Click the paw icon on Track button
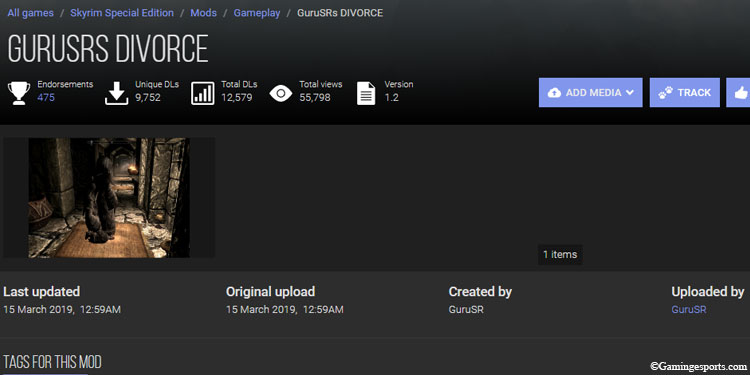The image size is (750, 375). pyautogui.click(x=665, y=93)
